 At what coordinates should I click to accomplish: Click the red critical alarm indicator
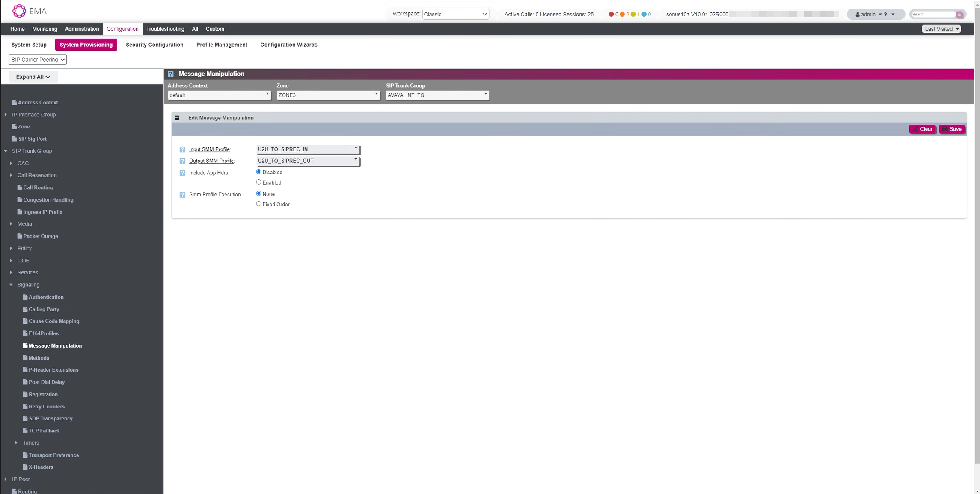[611, 15]
